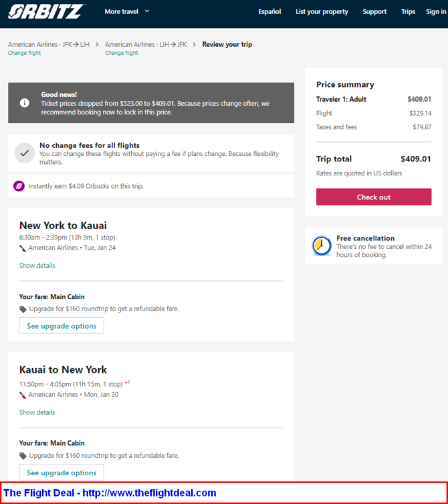Click the Trip total $409.01 amount
The height and width of the screenshot is (504, 448).
[415, 159]
